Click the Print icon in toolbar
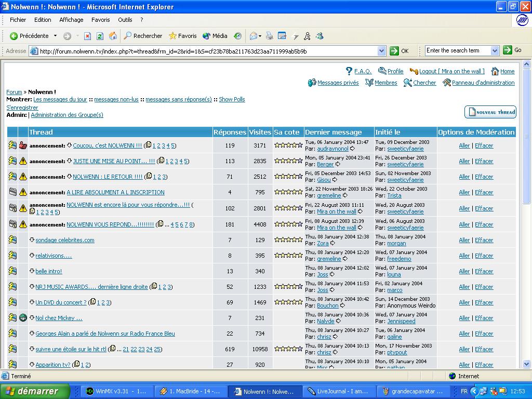This screenshot has height=399, width=532. coord(269,36)
